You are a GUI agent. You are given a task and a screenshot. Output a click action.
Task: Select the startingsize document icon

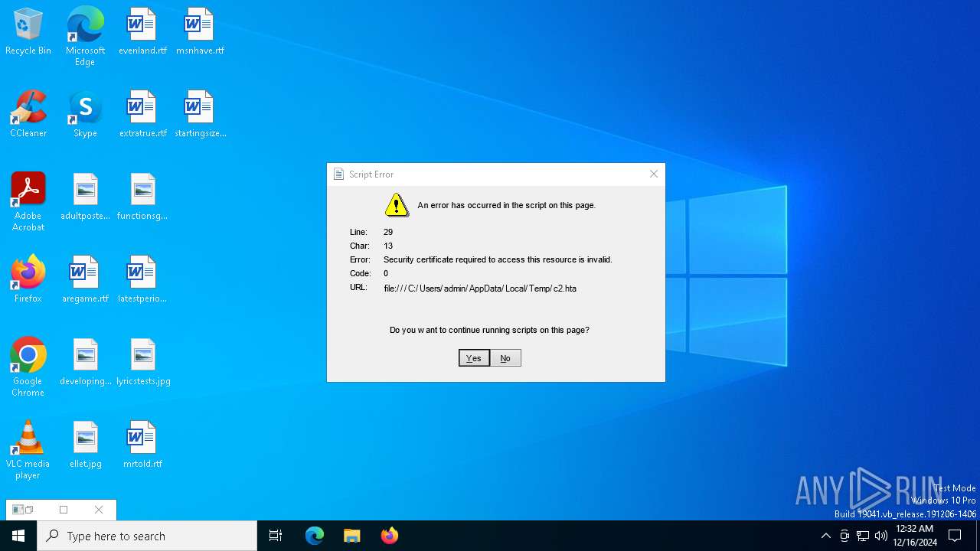click(x=200, y=114)
